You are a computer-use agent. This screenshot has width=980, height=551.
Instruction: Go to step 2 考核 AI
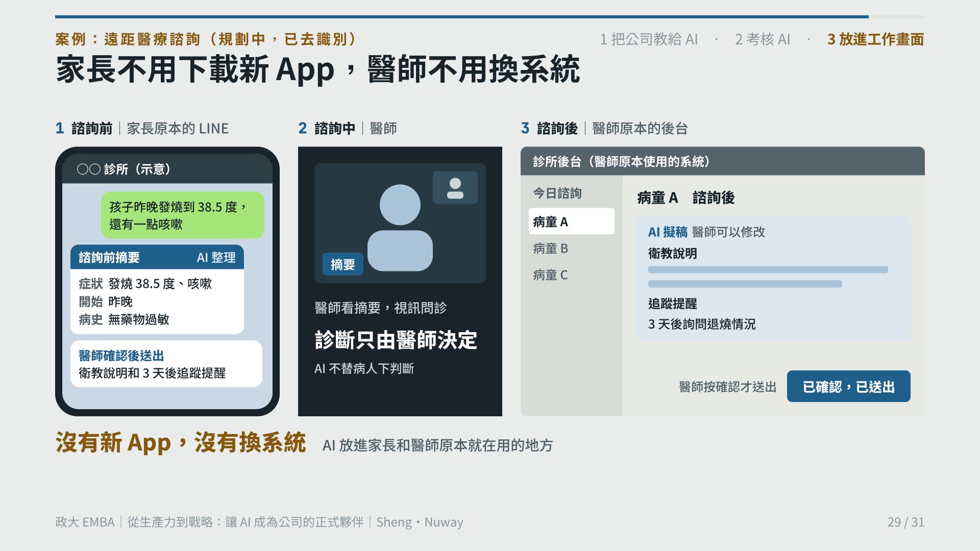[x=762, y=39]
